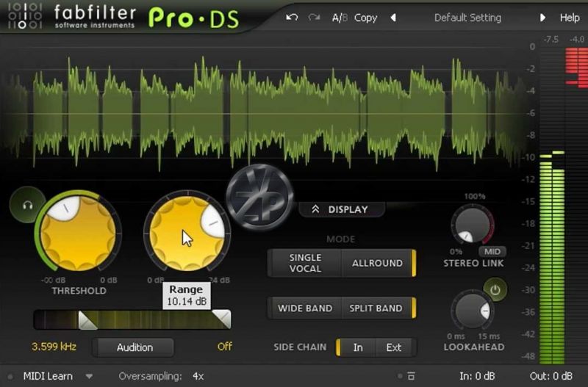Set side chain to Ext
This screenshot has width=588, height=387.
tap(394, 347)
